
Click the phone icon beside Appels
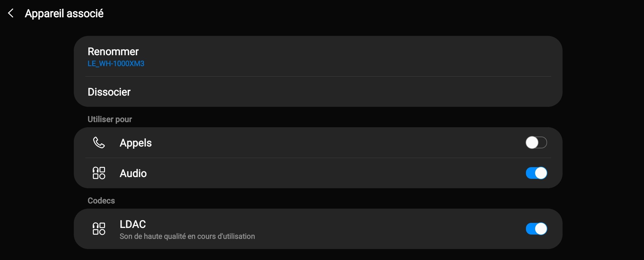(99, 142)
